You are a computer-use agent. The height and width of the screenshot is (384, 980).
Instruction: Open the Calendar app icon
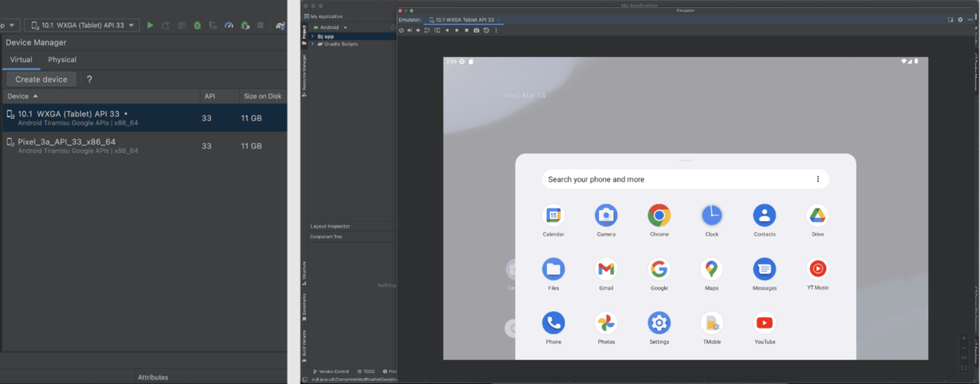(553, 215)
